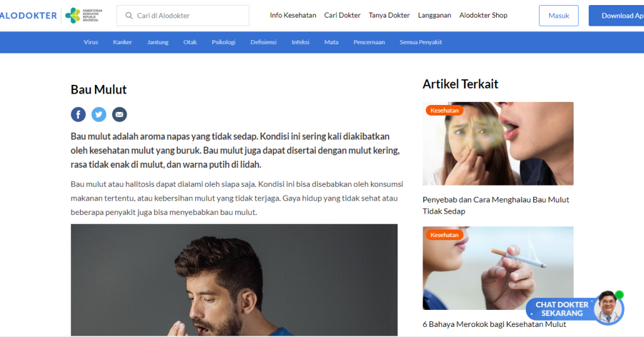Focus the Cari di Alodokter search field
Screen dimensions: 644x337
pyautogui.click(x=183, y=16)
